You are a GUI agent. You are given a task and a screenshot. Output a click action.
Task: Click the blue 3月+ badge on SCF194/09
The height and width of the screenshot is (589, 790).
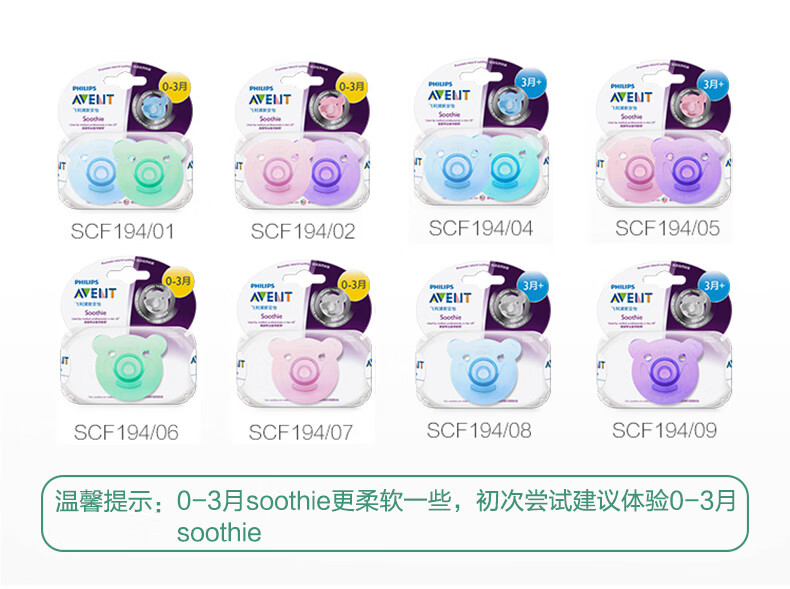[715, 285]
